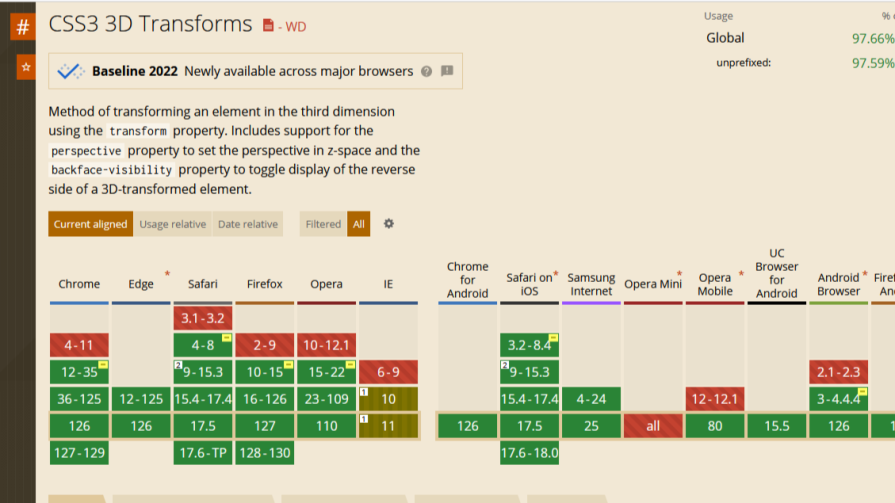Click Opera 110 current version cell
The width and height of the screenshot is (895, 503).
tap(326, 426)
